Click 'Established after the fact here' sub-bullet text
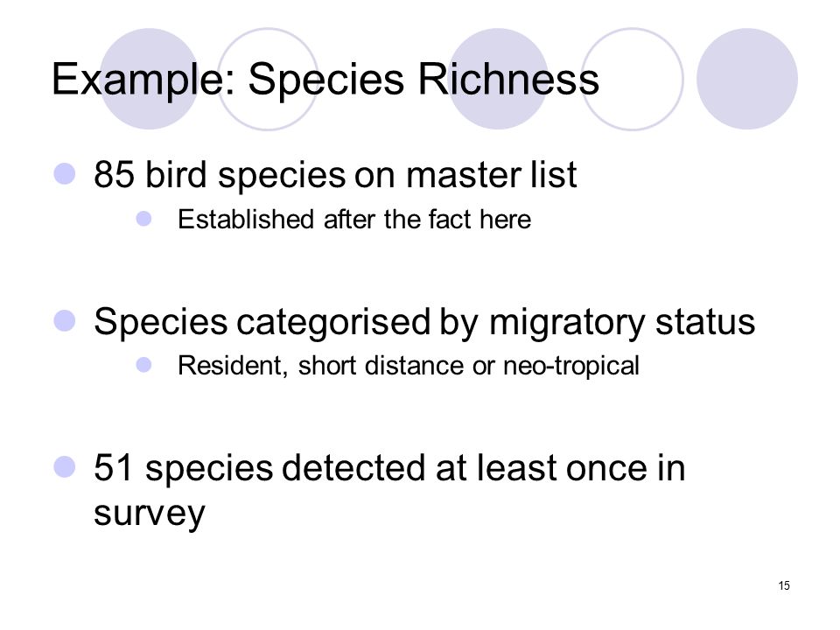 click(354, 219)
